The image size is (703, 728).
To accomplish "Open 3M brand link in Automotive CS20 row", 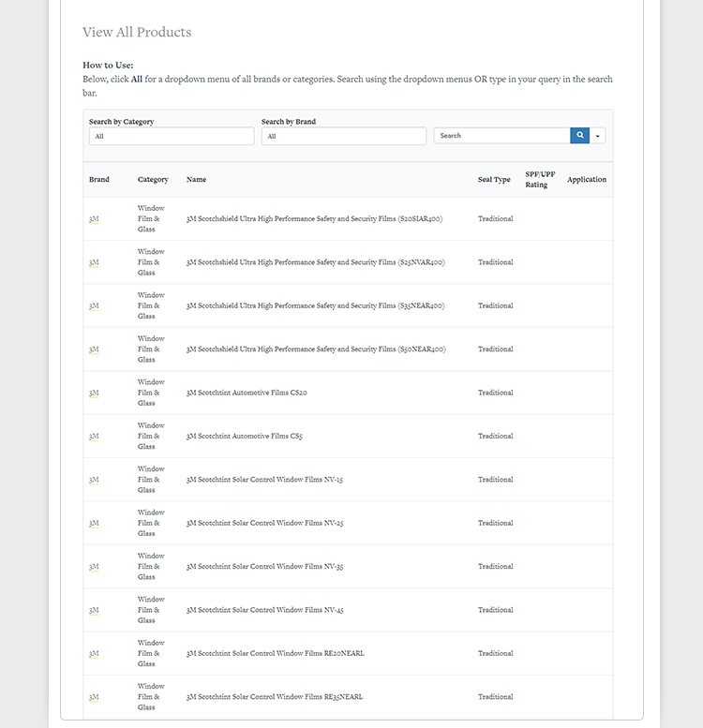I will coord(94,393).
